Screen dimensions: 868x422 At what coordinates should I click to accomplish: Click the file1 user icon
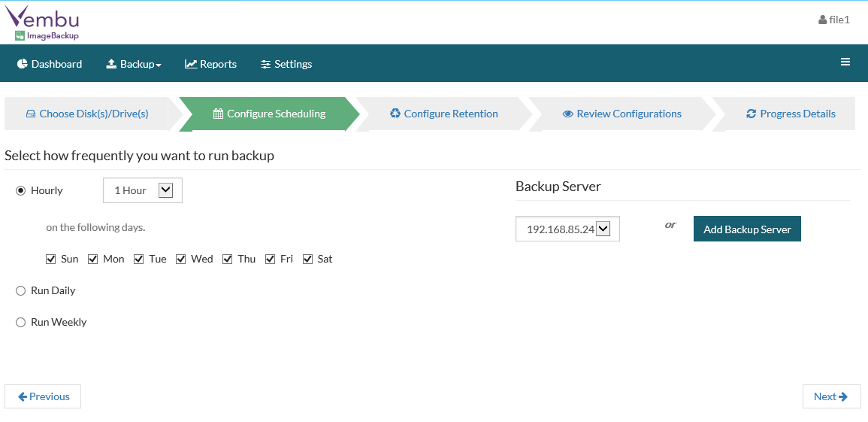tap(822, 20)
